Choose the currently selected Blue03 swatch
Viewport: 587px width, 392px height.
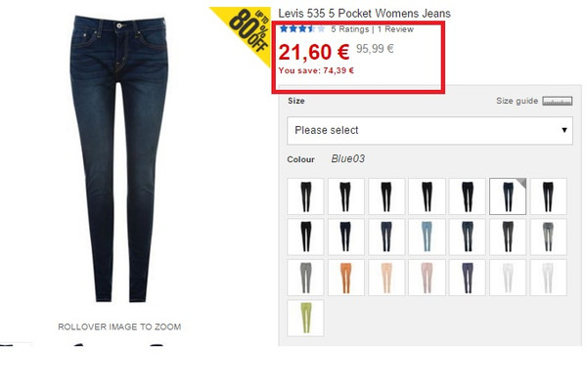(x=508, y=196)
